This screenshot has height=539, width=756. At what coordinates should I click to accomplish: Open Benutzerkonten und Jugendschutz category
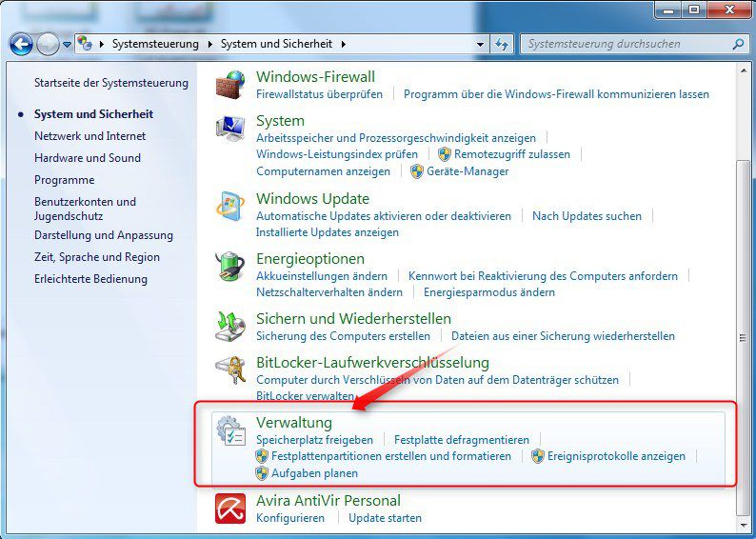pyautogui.click(x=85, y=209)
